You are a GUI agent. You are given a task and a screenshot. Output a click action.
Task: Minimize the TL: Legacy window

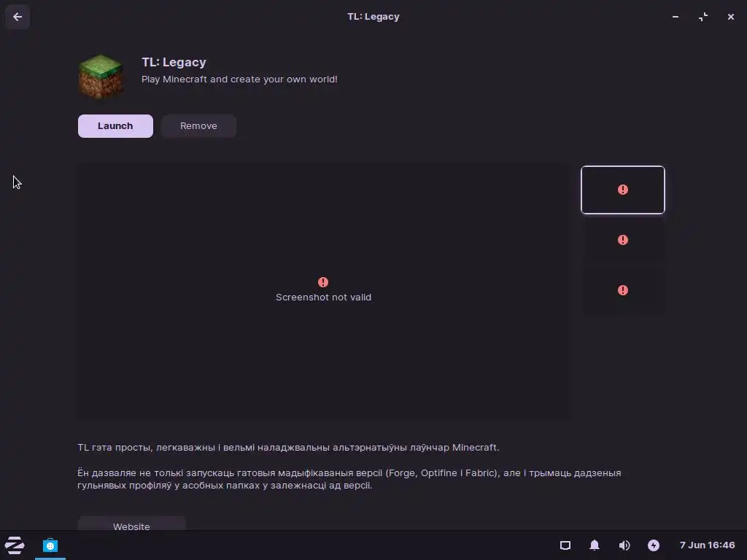point(676,17)
